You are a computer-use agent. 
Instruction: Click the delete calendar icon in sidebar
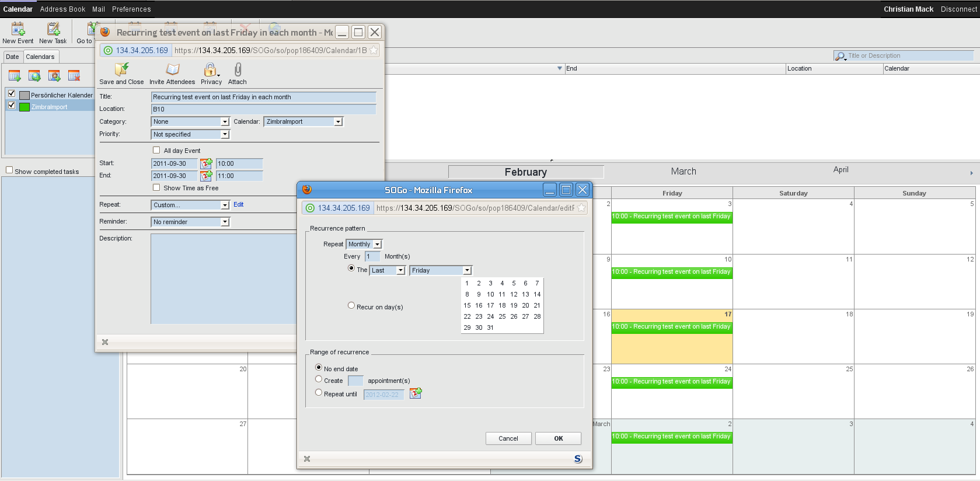[x=74, y=76]
